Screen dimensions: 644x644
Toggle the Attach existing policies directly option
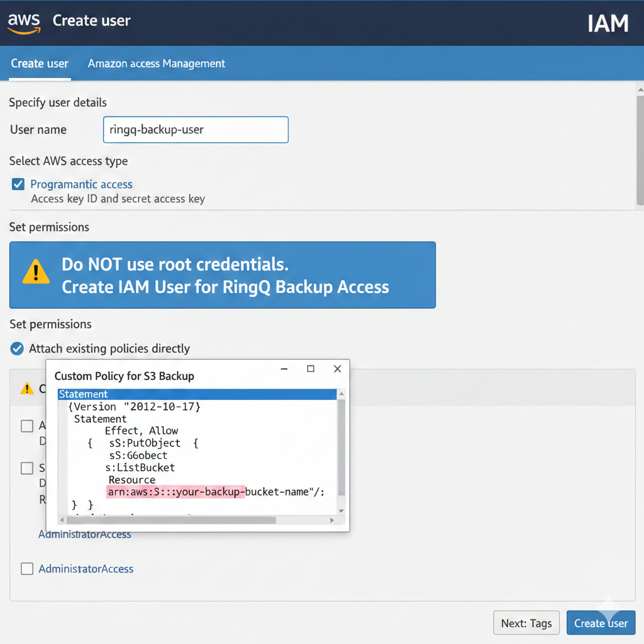point(16,348)
